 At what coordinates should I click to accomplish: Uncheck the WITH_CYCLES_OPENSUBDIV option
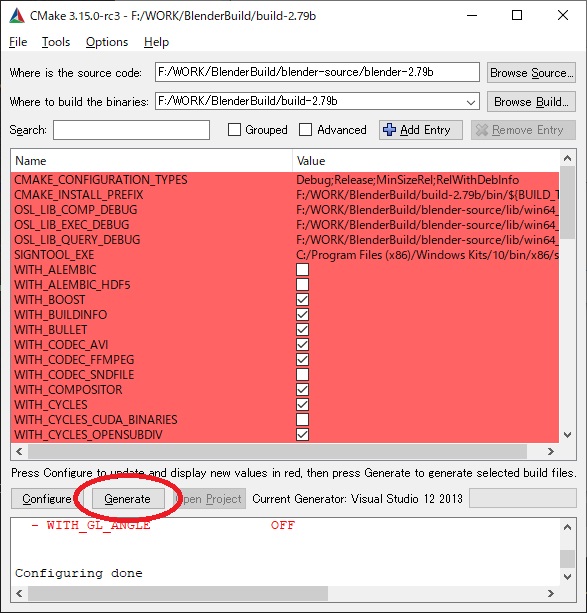click(x=302, y=435)
